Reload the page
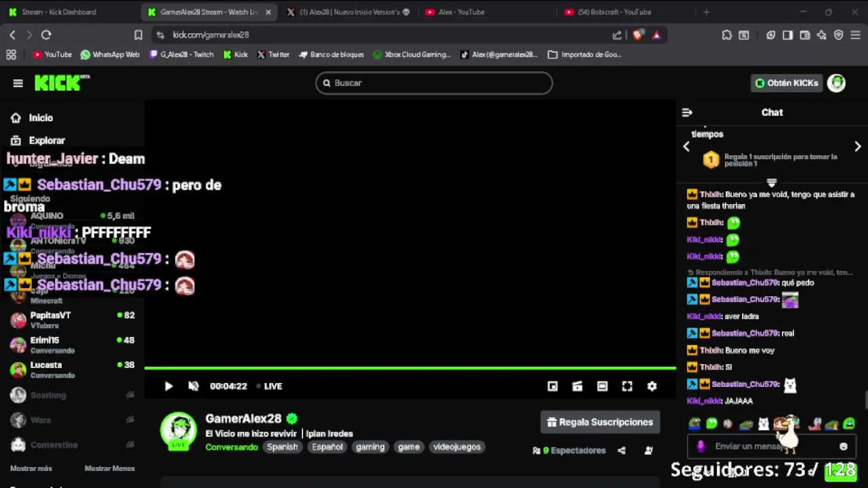 pyautogui.click(x=46, y=35)
